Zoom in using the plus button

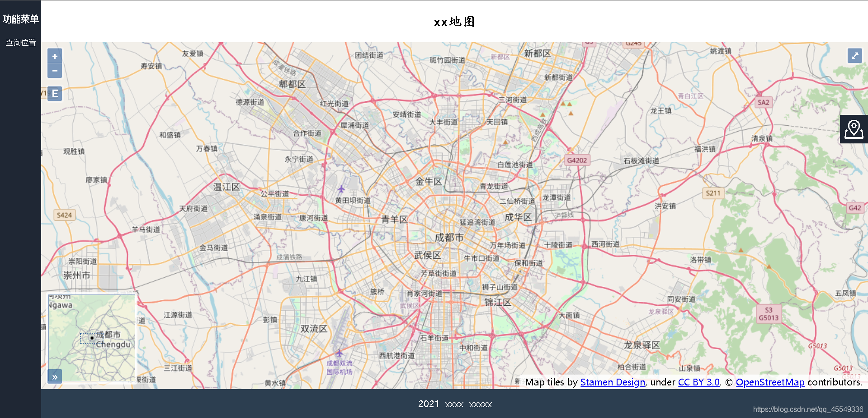(x=54, y=56)
